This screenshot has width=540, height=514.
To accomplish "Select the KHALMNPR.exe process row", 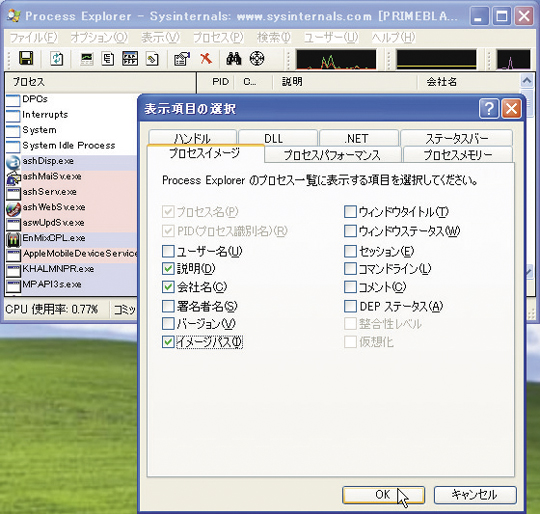I will [72, 269].
